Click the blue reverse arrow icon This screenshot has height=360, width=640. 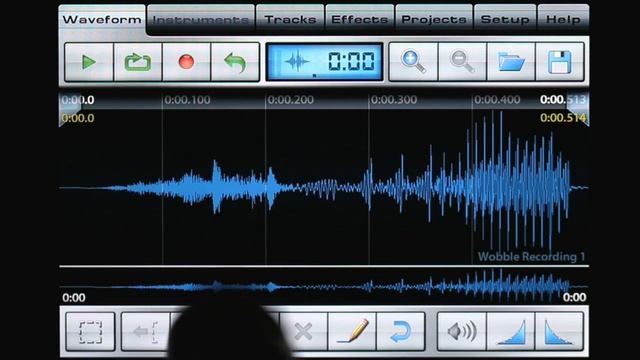401,331
